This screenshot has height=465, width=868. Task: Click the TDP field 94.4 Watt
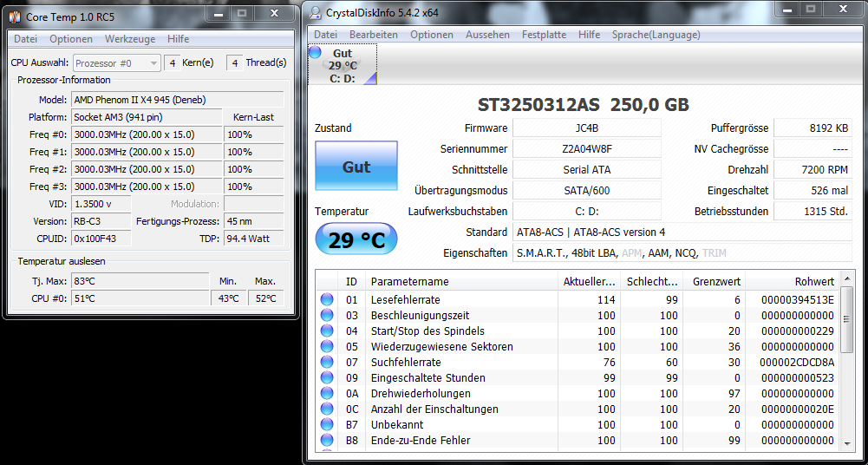tap(253, 239)
